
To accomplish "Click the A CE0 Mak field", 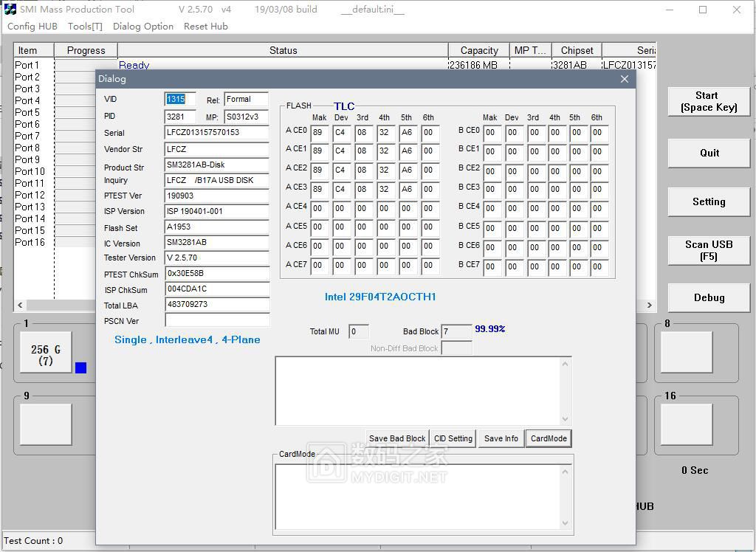I will 319,133.
